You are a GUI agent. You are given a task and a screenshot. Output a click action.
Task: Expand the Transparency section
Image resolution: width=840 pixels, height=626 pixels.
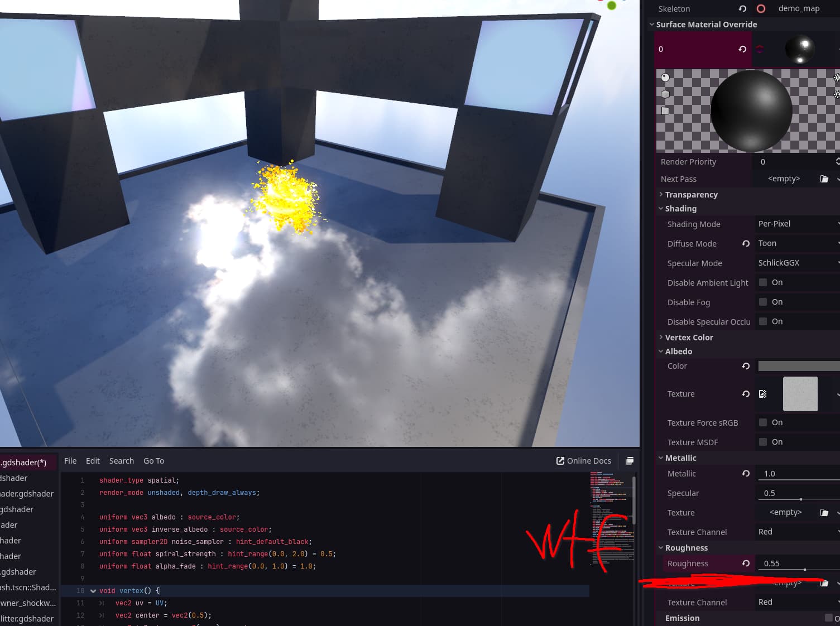tap(691, 195)
